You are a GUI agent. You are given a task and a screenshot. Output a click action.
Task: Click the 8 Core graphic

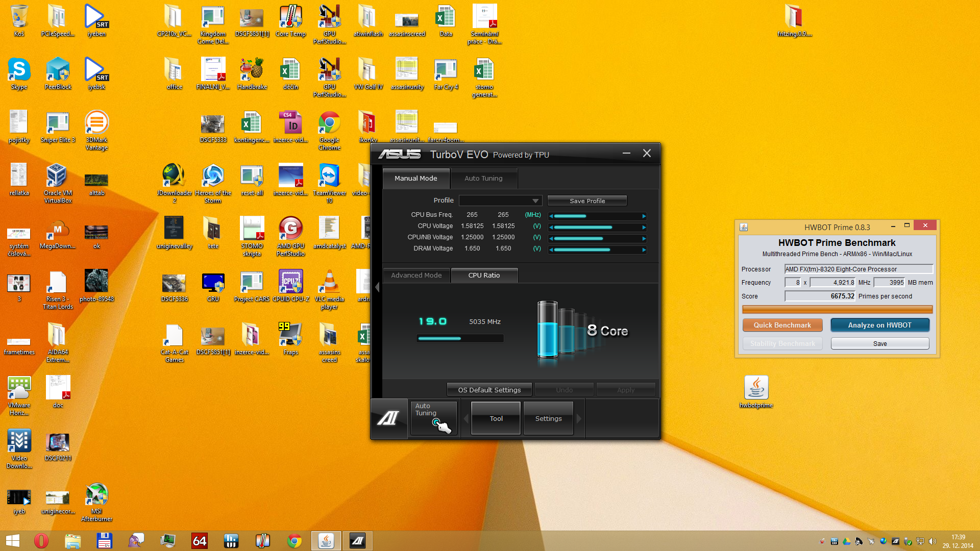tap(582, 332)
